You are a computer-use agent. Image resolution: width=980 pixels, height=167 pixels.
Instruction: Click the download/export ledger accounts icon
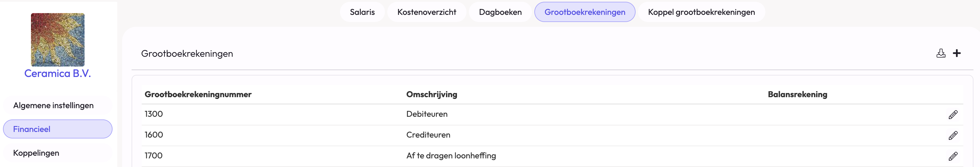940,53
